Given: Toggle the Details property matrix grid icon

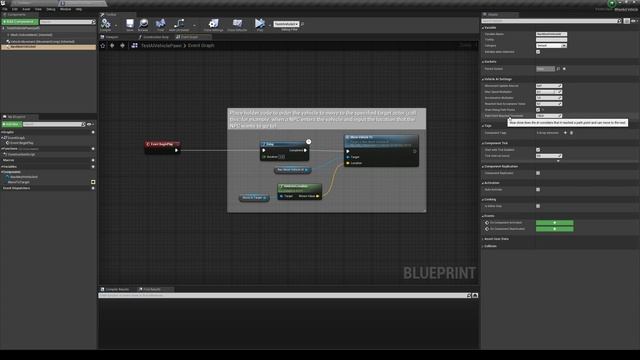Looking at the screenshot, I should pos(627,21).
